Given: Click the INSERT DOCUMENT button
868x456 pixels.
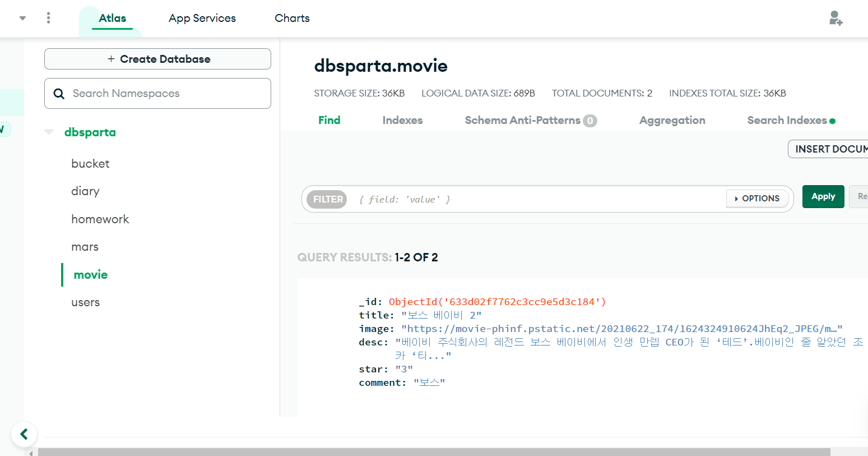Looking at the screenshot, I should point(828,149).
